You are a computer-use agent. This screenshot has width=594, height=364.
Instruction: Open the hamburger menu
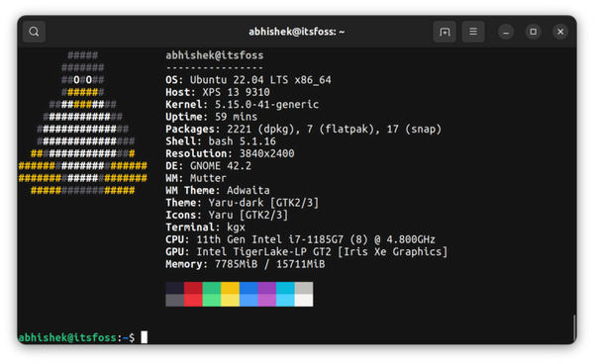[x=473, y=32]
